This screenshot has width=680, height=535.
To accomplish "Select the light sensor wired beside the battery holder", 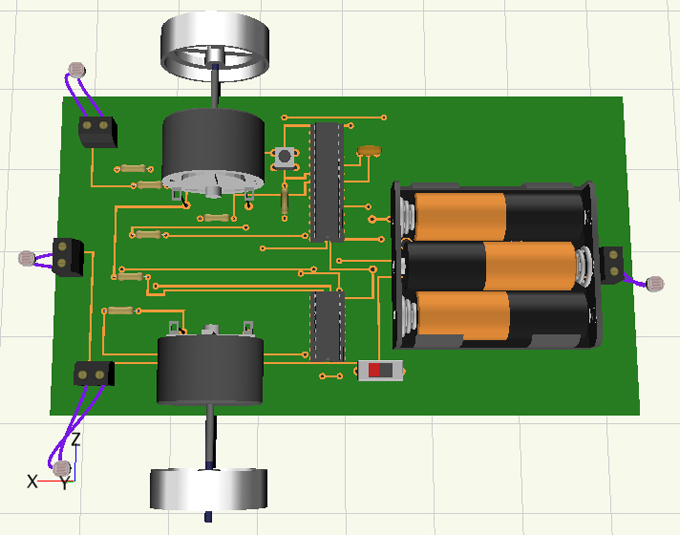I will pos(655,284).
